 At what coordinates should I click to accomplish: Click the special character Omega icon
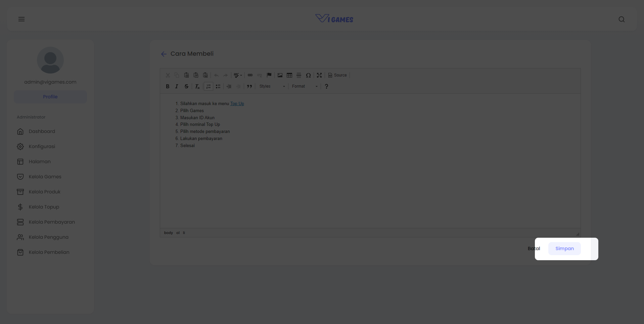coord(308,75)
